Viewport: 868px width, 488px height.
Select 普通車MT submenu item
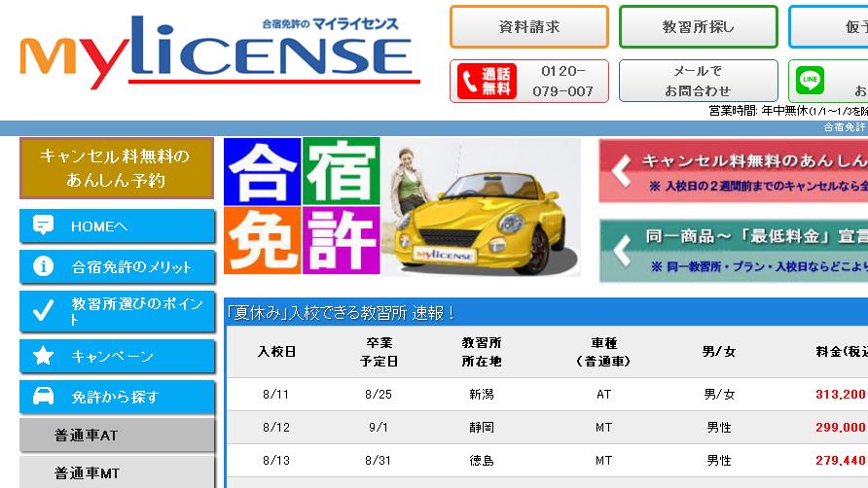118,471
